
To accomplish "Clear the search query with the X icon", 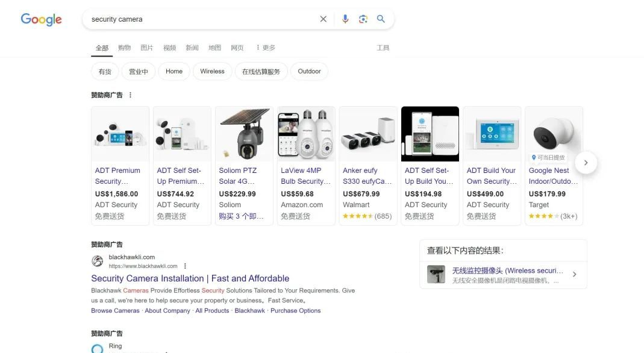I will pos(324,19).
